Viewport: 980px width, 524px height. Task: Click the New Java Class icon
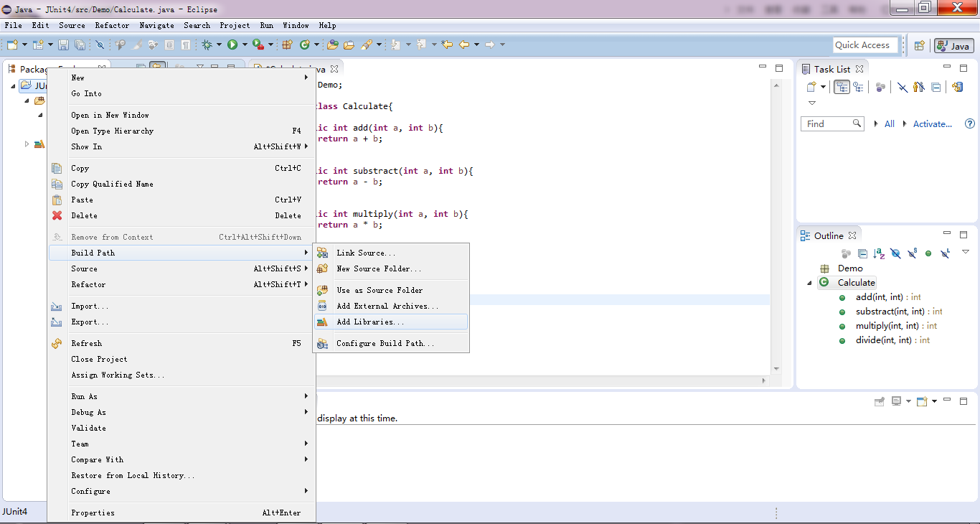(x=304, y=45)
